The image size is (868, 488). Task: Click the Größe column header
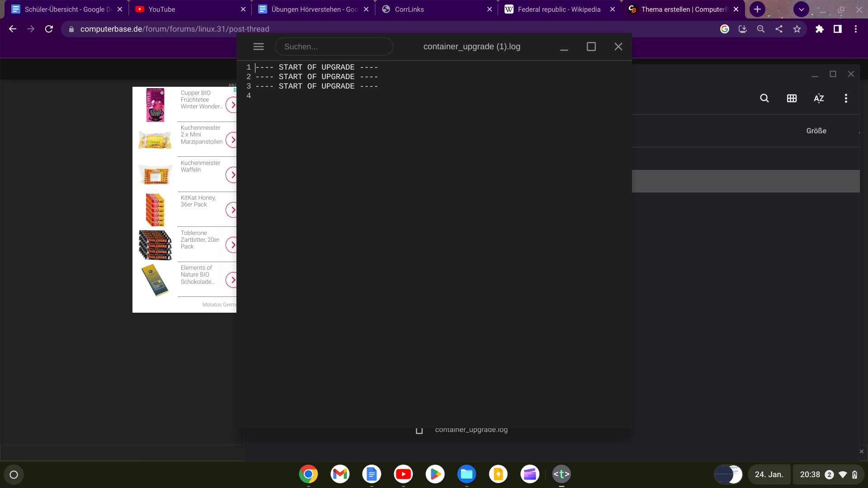[816, 131]
